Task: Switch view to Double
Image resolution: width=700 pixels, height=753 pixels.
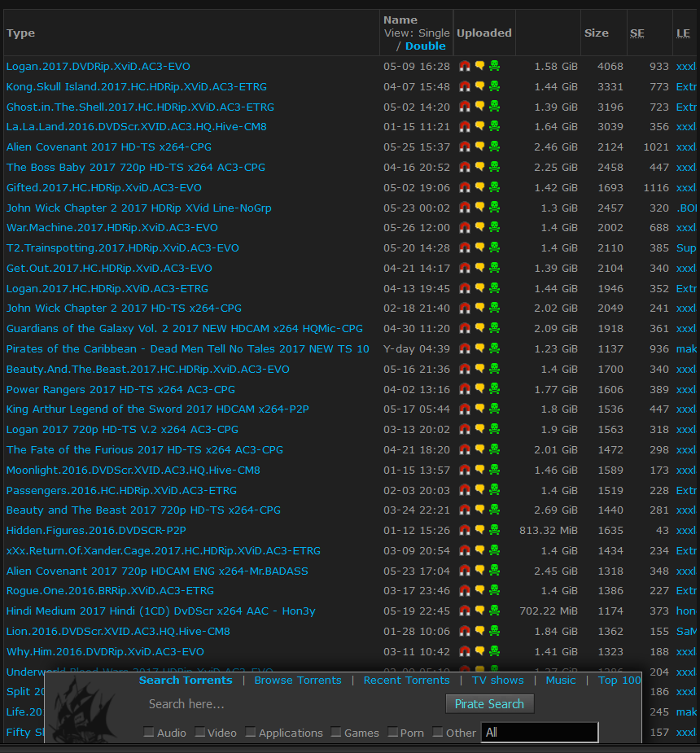Action: click(x=426, y=46)
